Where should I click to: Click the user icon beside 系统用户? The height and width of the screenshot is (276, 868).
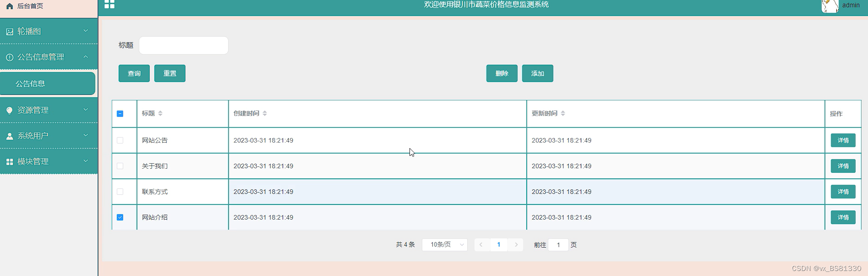[x=10, y=136]
